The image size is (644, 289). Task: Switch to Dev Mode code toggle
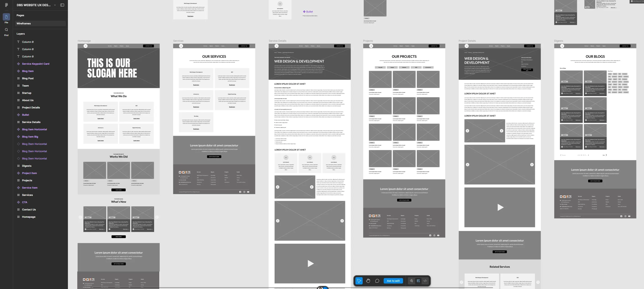[425, 281]
